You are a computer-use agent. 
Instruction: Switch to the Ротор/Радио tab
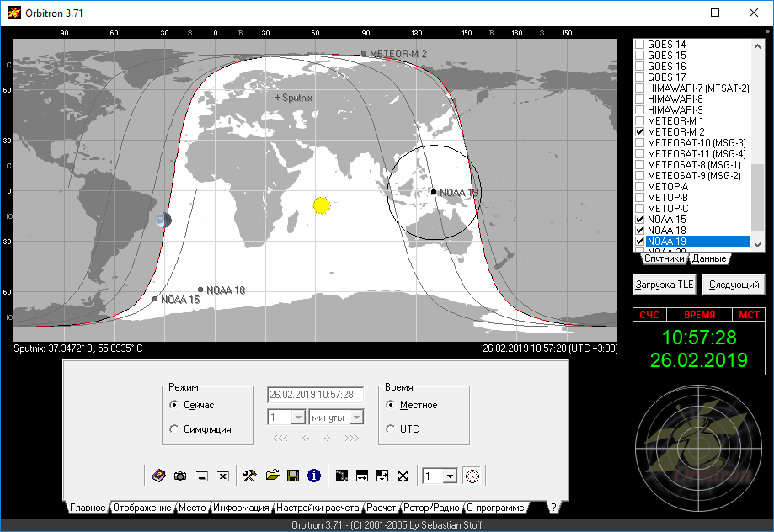point(431,508)
